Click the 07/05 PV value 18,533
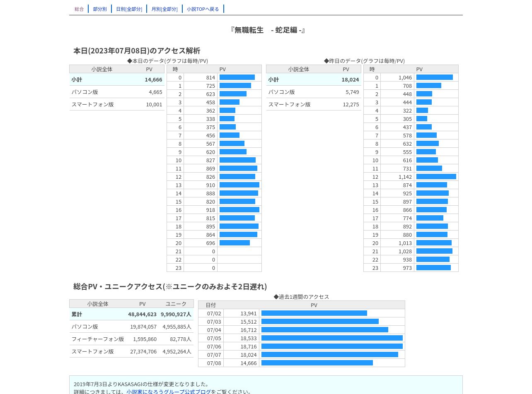Viewport: 532px width, 394px height. tap(249, 338)
